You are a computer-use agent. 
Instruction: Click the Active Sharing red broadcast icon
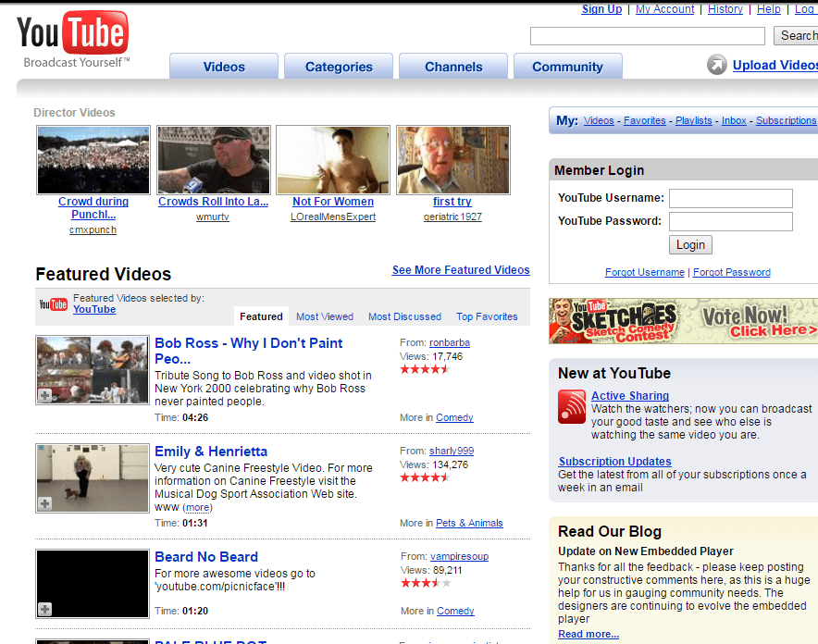[572, 407]
